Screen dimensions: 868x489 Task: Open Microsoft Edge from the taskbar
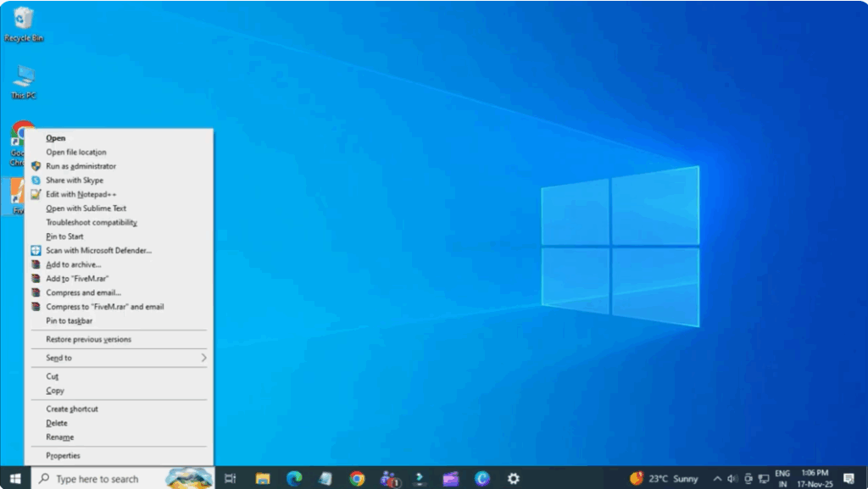pyautogui.click(x=294, y=479)
